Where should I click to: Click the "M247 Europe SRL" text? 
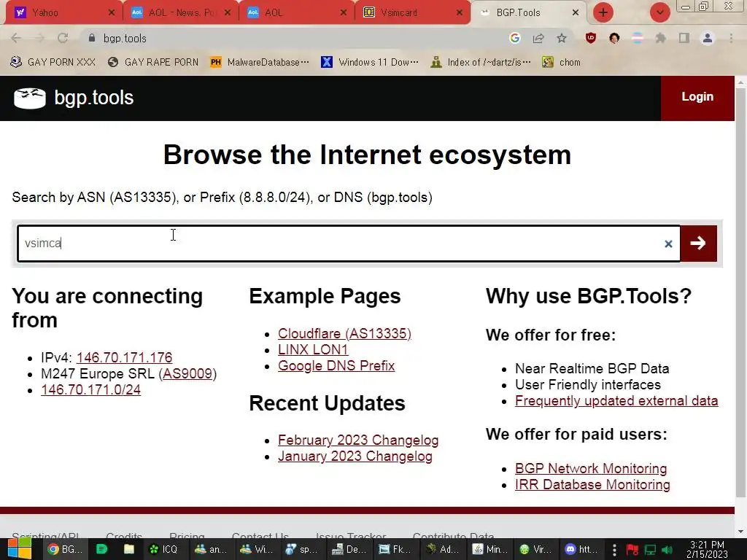pos(98,374)
